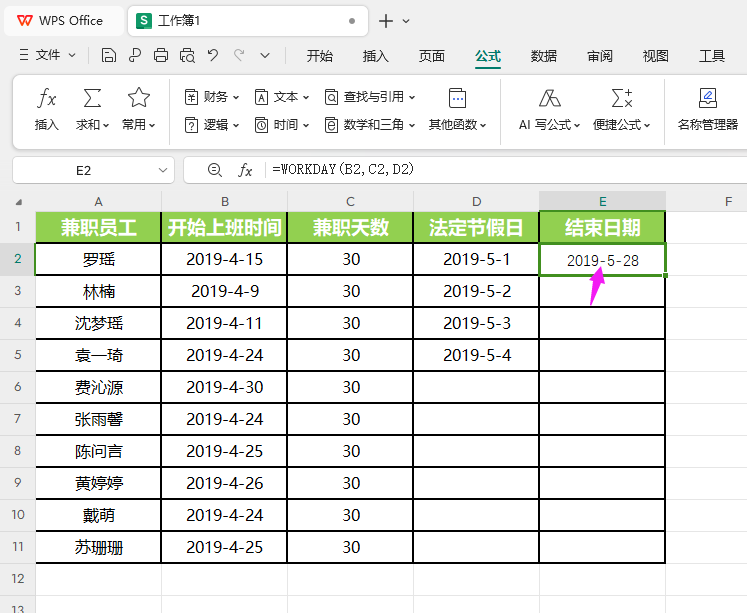747x613 pixels.
Task: Select column A header
Action: coord(99,201)
